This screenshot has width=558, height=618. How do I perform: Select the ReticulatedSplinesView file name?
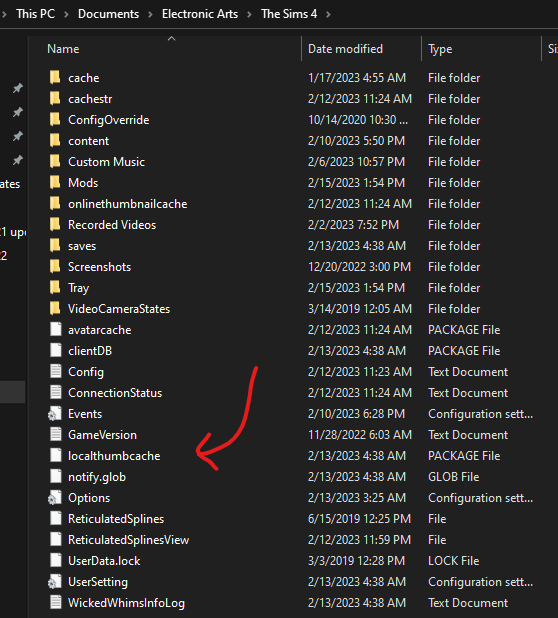128,540
